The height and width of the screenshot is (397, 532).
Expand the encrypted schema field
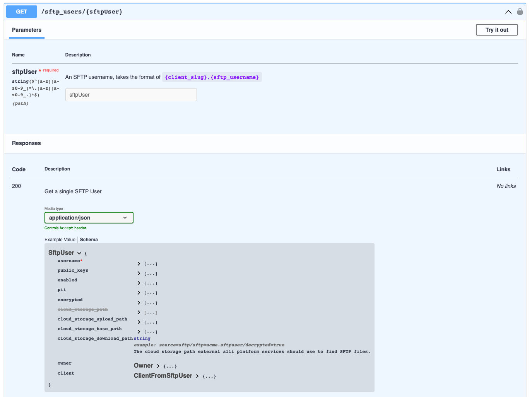tap(139, 303)
